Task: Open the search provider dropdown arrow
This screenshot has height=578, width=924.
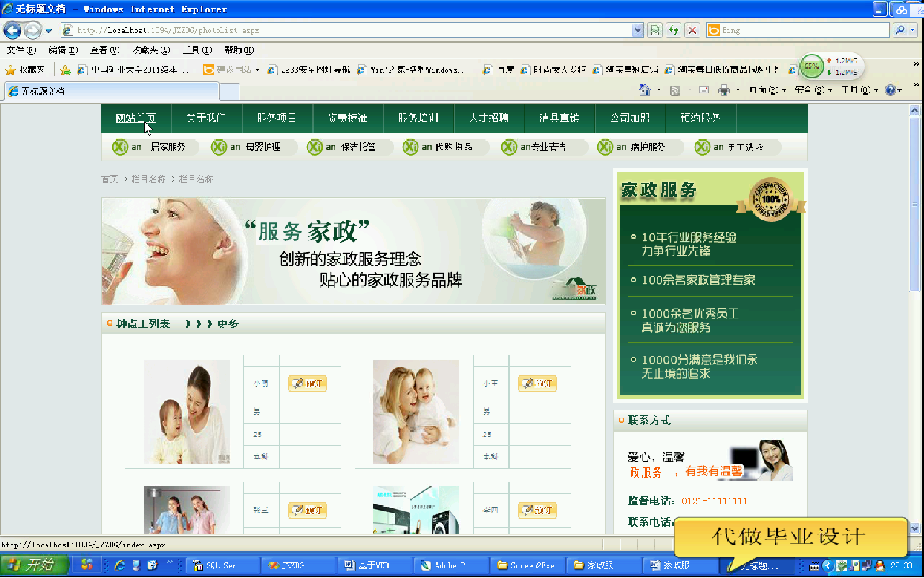Action: pos(912,31)
